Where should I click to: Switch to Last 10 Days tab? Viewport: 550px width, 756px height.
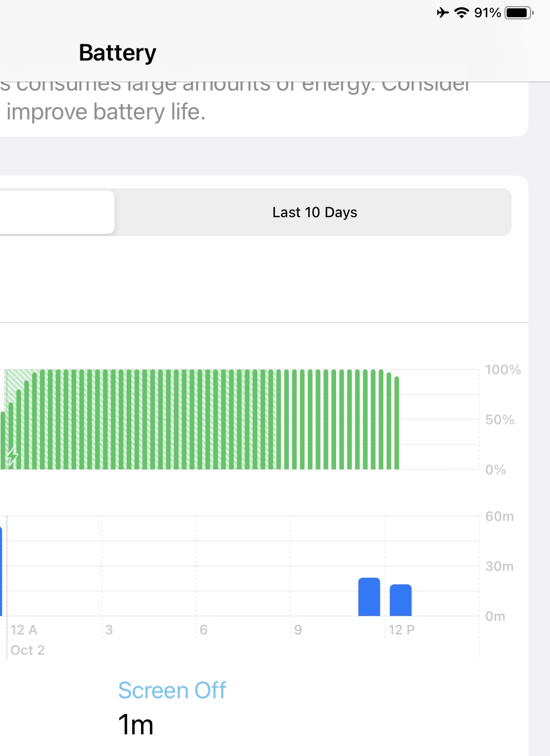[314, 212]
